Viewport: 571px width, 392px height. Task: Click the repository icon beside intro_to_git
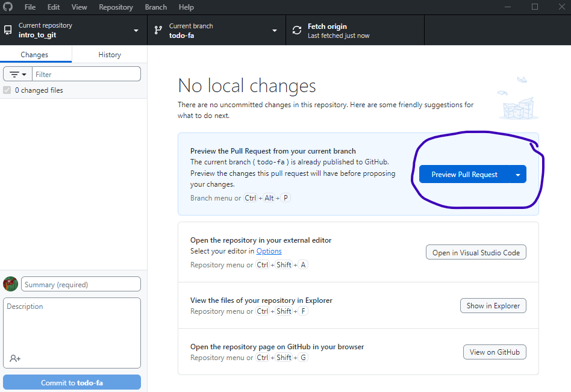tap(8, 30)
